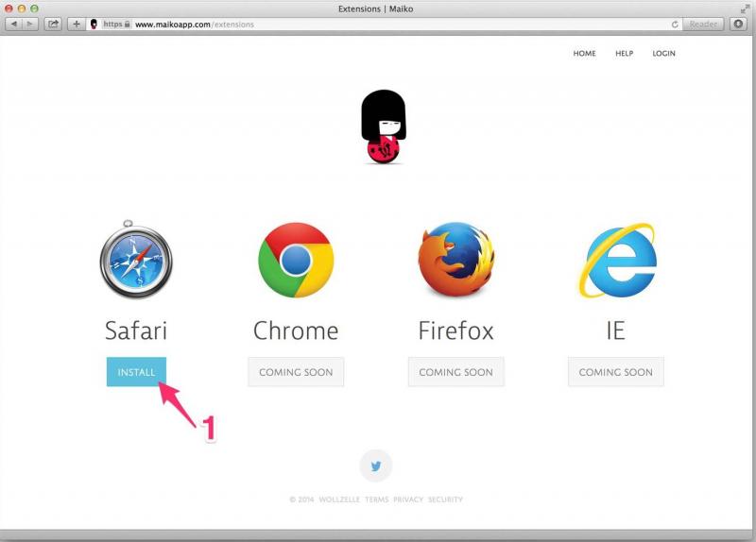Zoom window with green button
Image resolution: width=756 pixels, height=542 pixels.
click(34, 8)
